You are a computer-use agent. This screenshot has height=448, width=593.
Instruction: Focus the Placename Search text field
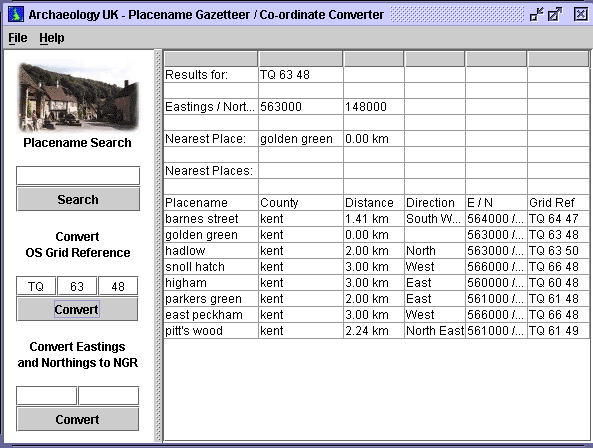78,176
